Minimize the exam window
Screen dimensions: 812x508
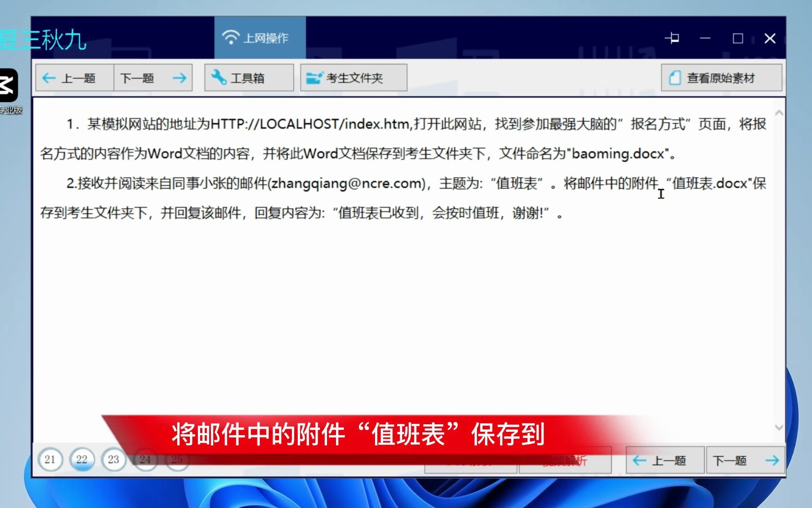click(x=705, y=38)
